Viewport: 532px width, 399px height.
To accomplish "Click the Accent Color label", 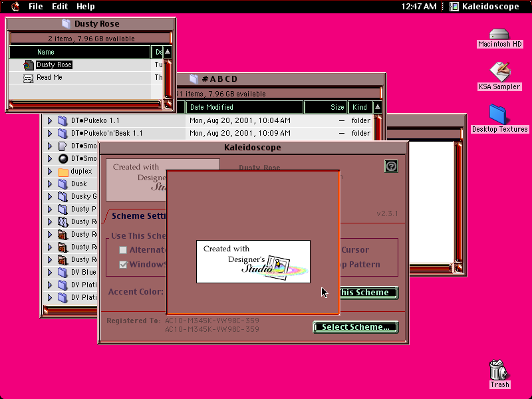I will 136,292.
